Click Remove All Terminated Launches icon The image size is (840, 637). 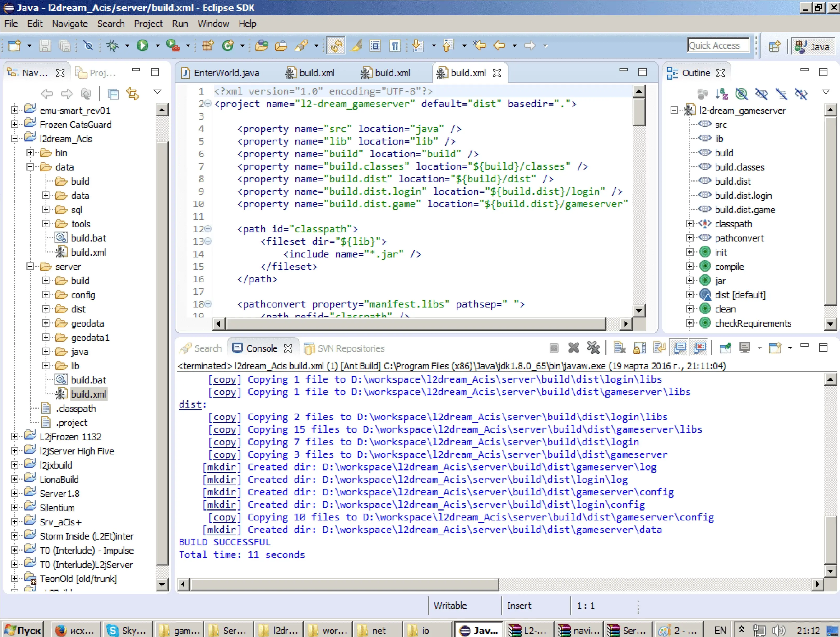[x=593, y=348]
